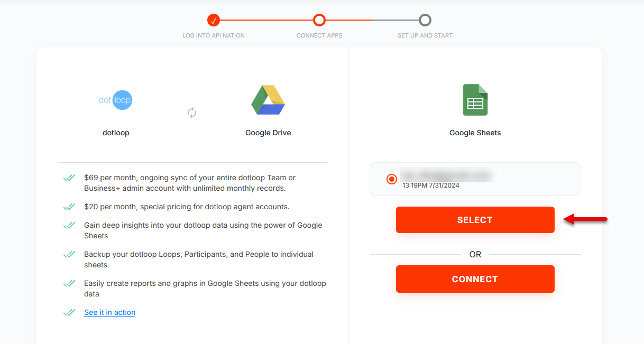Click the Google Sheets icon

tap(475, 100)
